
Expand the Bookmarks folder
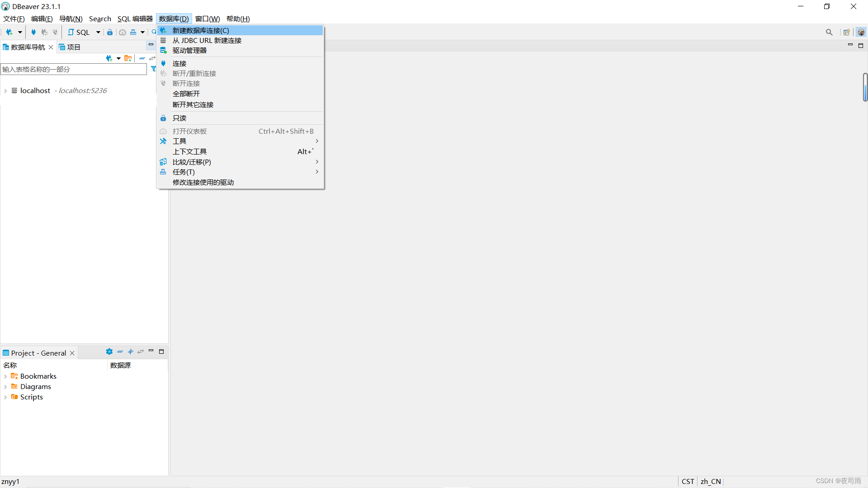tap(5, 376)
